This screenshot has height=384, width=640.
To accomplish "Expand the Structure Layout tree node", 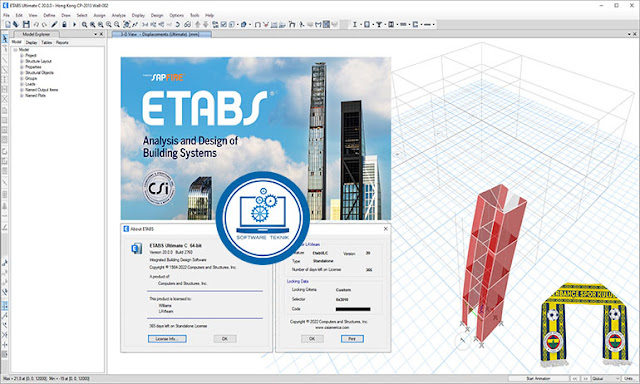I will pyautogui.click(x=22, y=61).
